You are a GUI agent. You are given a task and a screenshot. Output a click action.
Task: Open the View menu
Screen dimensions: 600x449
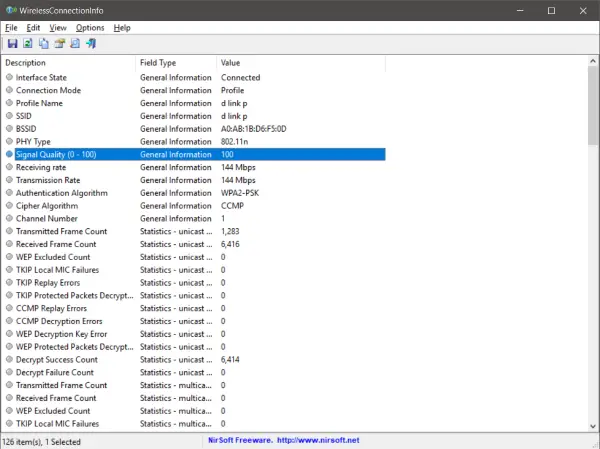[x=58, y=28]
